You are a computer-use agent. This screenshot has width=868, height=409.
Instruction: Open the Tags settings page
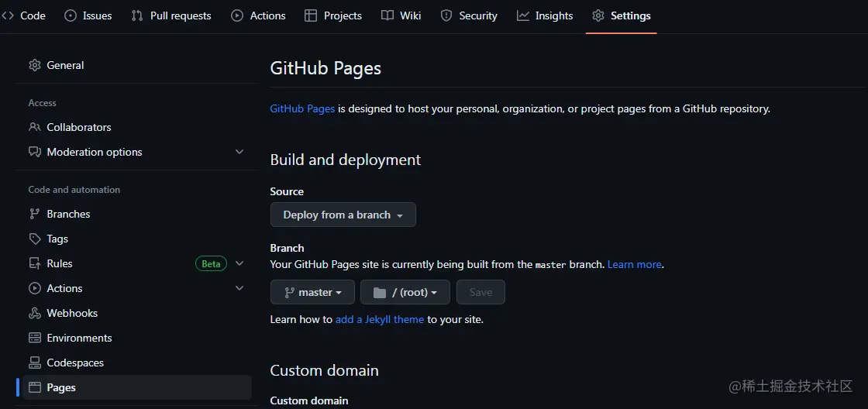[x=135, y=239]
